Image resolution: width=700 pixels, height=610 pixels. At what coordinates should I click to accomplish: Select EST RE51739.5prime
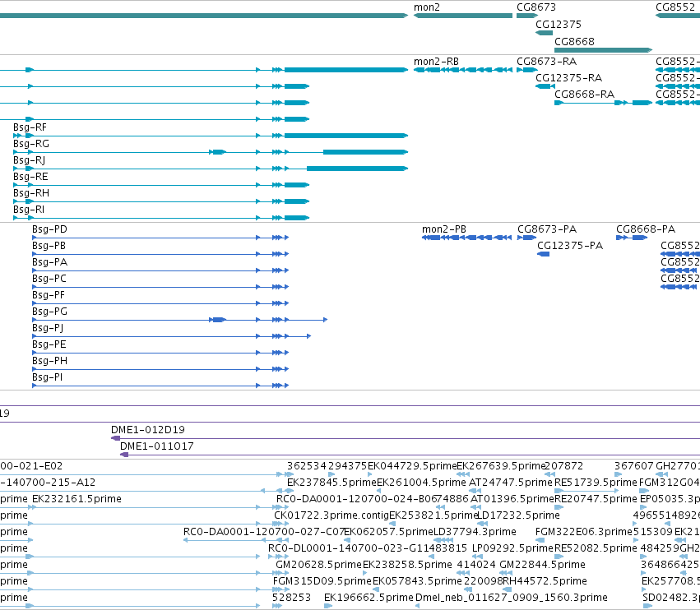[x=596, y=483]
